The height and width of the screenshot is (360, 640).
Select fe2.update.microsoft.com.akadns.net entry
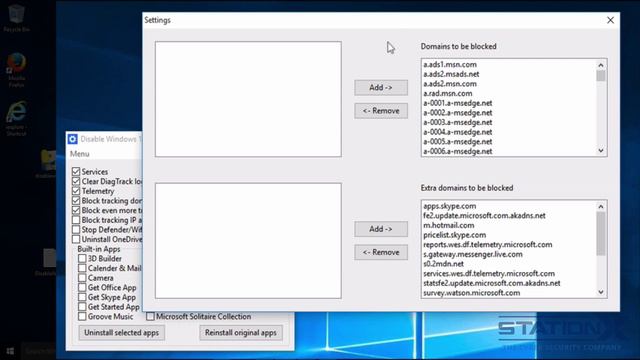tap(484, 216)
